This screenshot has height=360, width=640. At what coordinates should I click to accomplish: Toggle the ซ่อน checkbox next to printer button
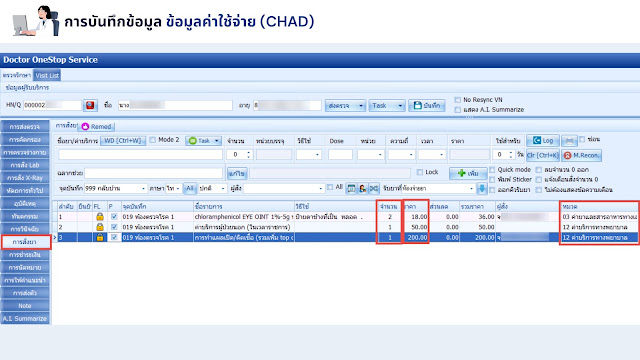coord(582,139)
